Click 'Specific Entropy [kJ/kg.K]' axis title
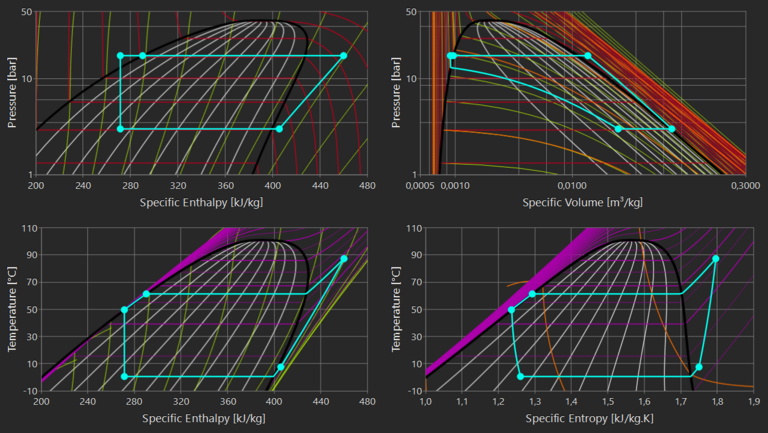Image resolution: width=768 pixels, height=433 pixels. pyautogui.click(x=589, y=419)
